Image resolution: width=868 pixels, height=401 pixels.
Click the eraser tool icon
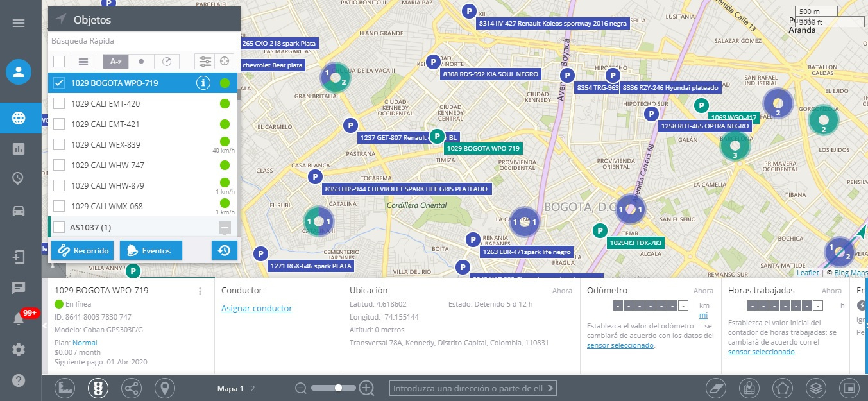[715, 388]
